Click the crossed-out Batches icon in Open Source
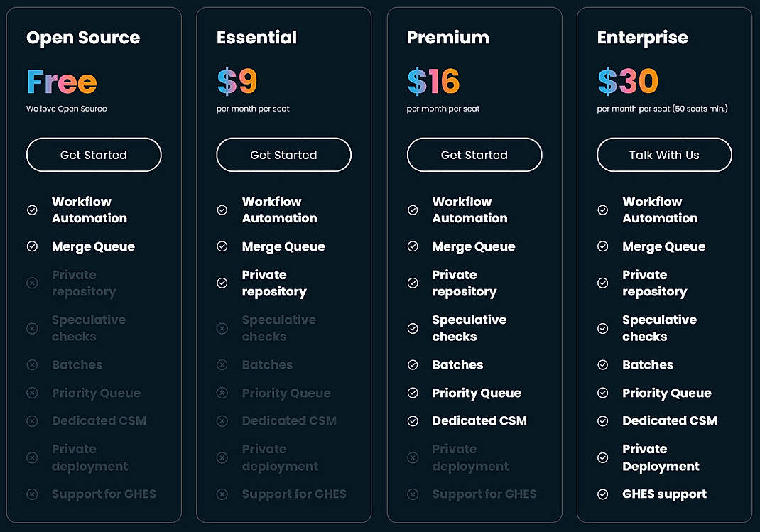 click(33, 364)
